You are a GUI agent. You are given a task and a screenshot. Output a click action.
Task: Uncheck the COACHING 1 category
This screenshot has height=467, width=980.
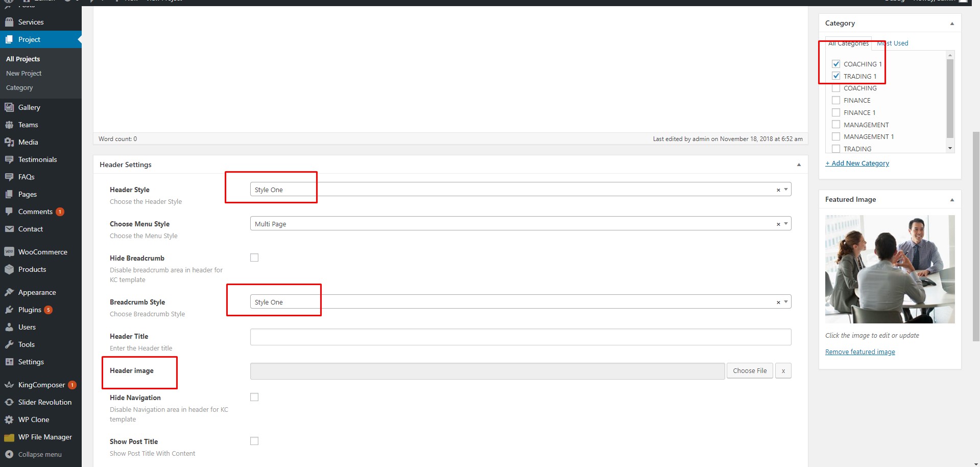pos(836,64)
